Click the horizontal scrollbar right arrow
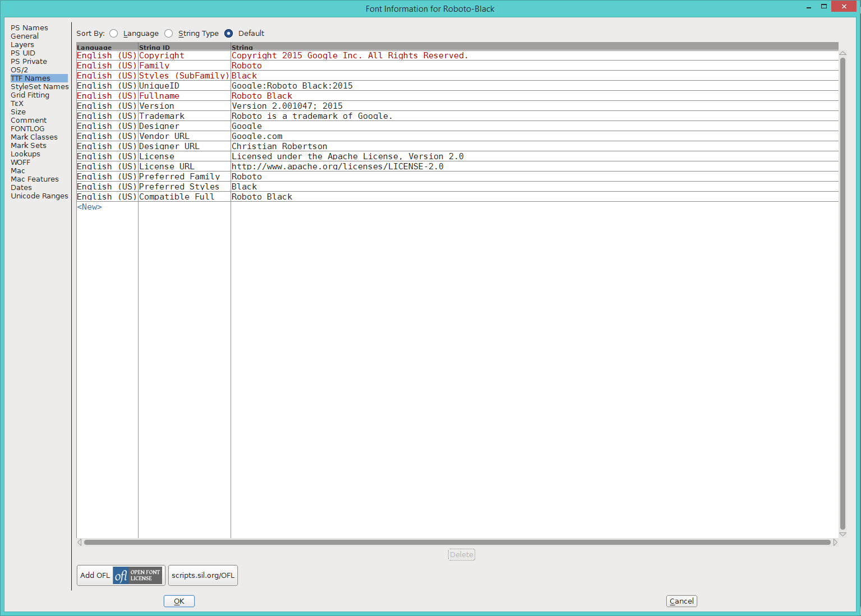The image size is (861, 616). [835, 542]
